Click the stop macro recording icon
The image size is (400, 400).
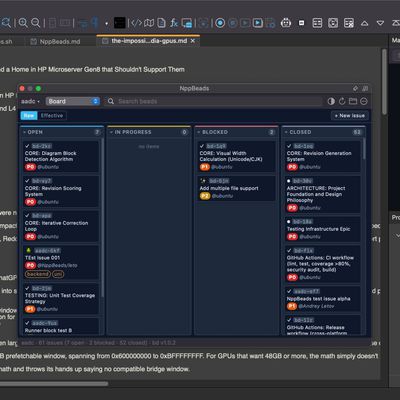(233, 23)
